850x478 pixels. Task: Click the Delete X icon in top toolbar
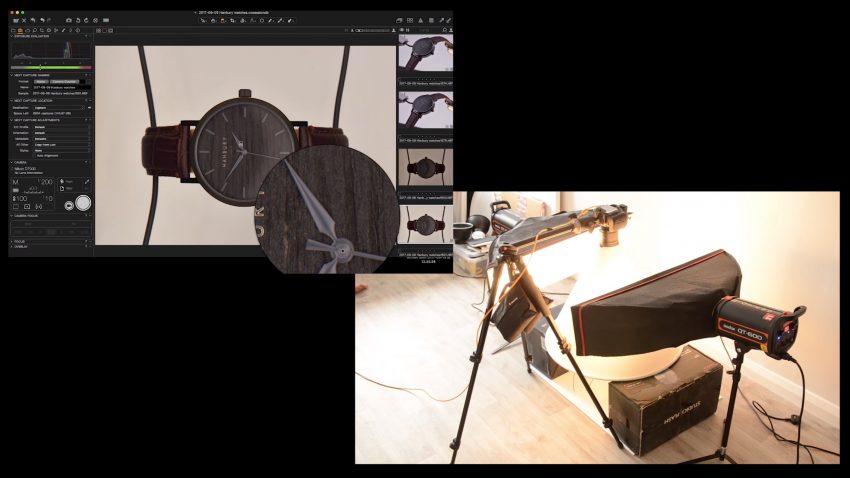[x=24, y=21]
